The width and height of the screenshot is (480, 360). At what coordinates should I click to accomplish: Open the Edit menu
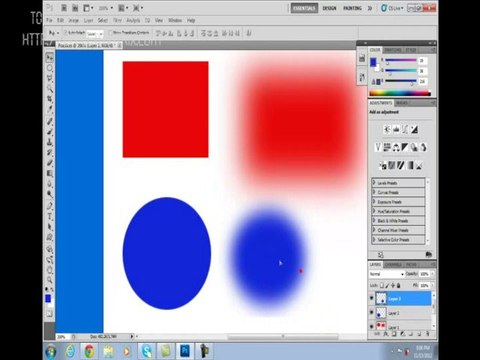(x=60, y=20)
